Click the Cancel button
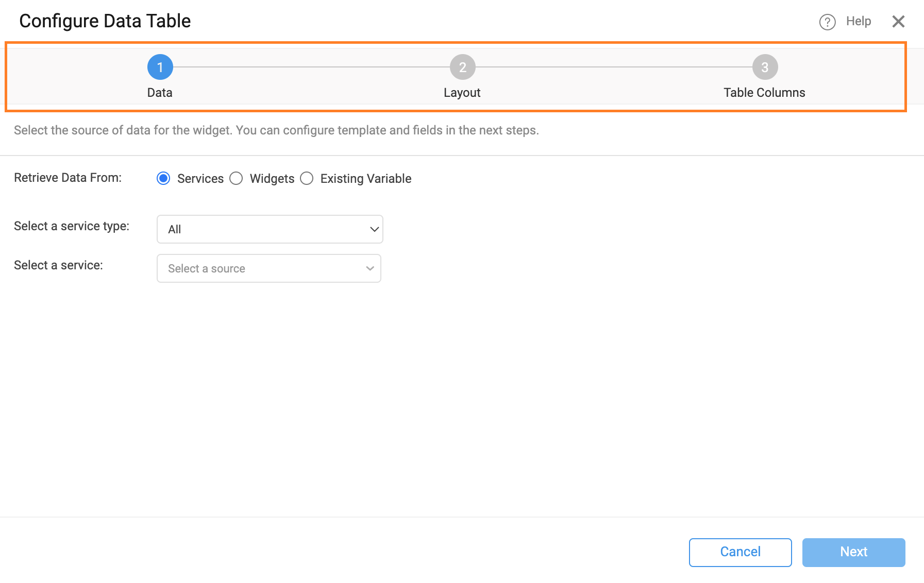 point(740,552)
